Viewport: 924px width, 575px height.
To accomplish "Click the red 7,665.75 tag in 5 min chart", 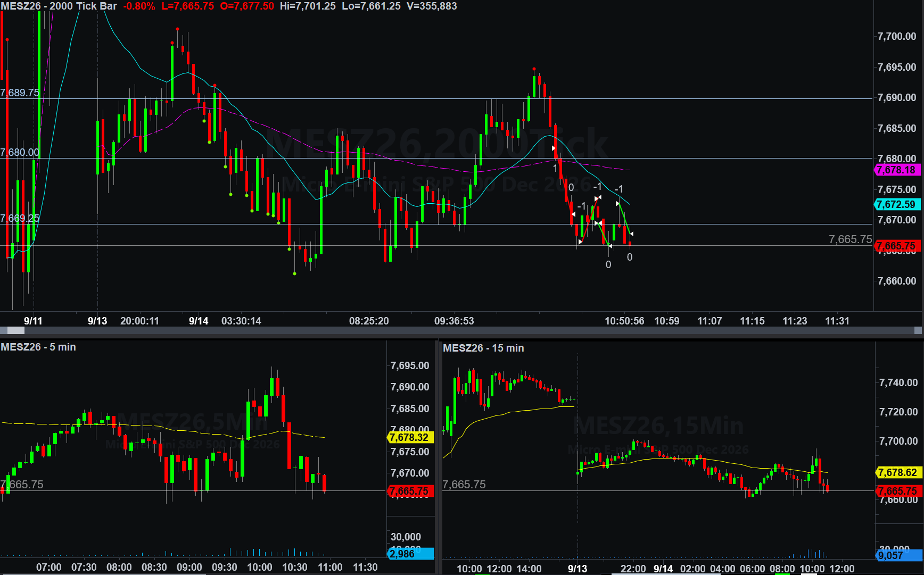I will pos(410,491).
